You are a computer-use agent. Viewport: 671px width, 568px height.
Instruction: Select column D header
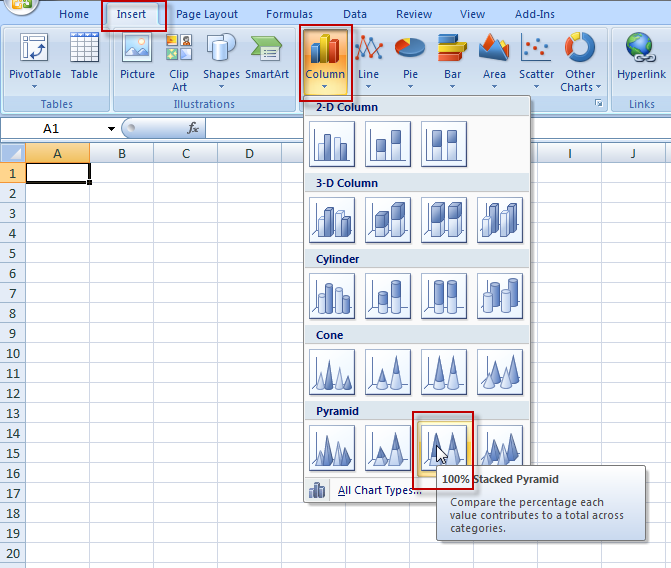[249, 153]
